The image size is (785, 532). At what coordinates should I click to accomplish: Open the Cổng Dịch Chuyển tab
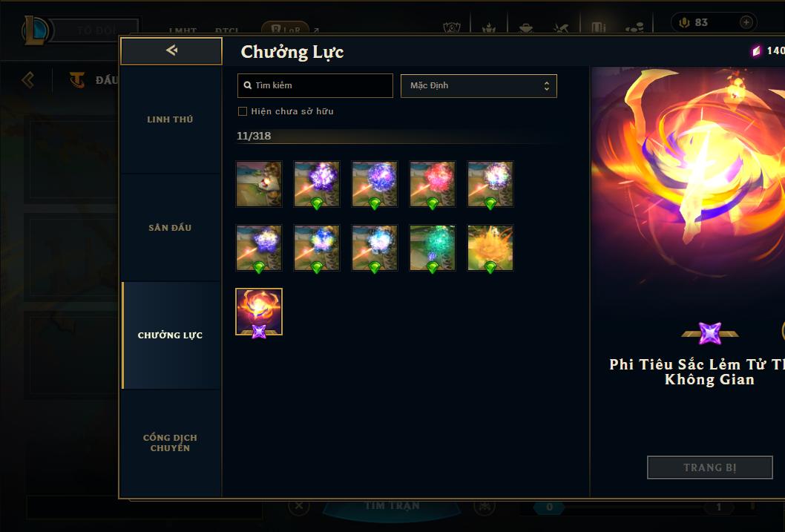170,443
